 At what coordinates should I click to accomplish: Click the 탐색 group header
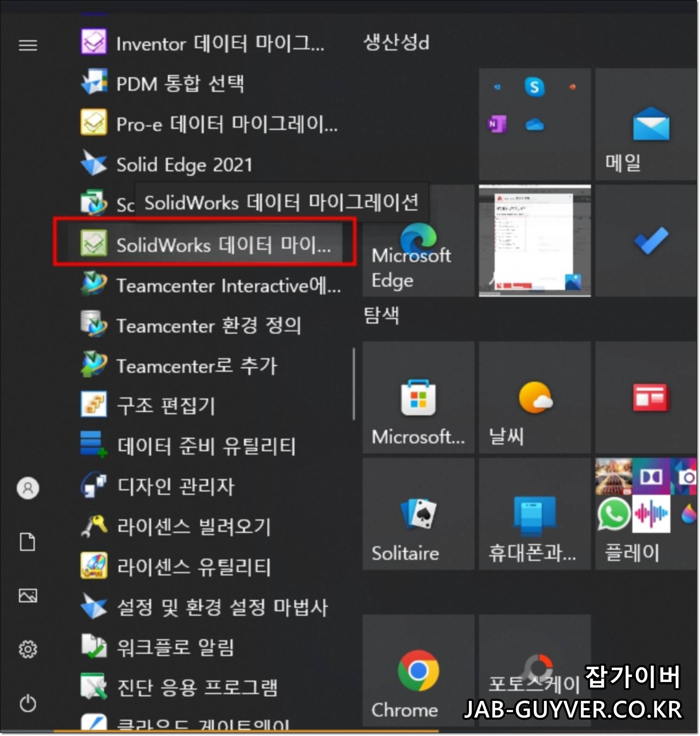tap(381, 315)
